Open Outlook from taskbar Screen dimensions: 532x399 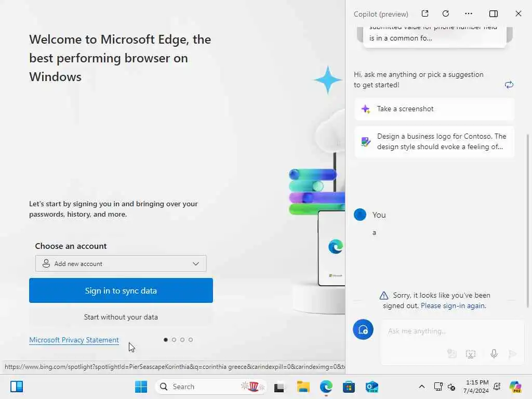(372, 387)
